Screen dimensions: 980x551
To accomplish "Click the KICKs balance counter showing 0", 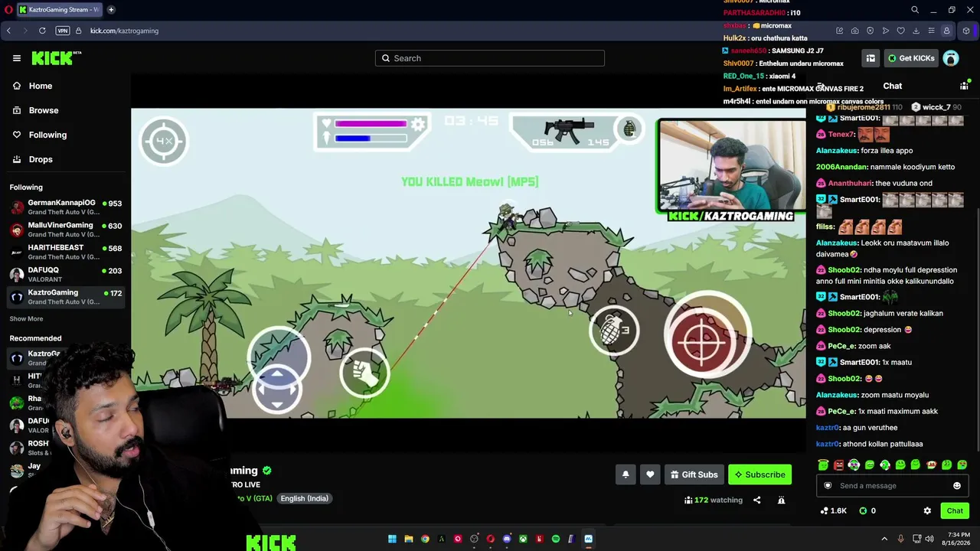I will [867, 510].
